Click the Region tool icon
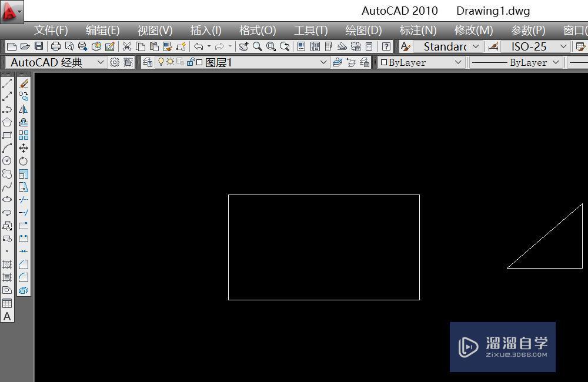The width and height of the screenshot is (588, 382). point(7,290)
